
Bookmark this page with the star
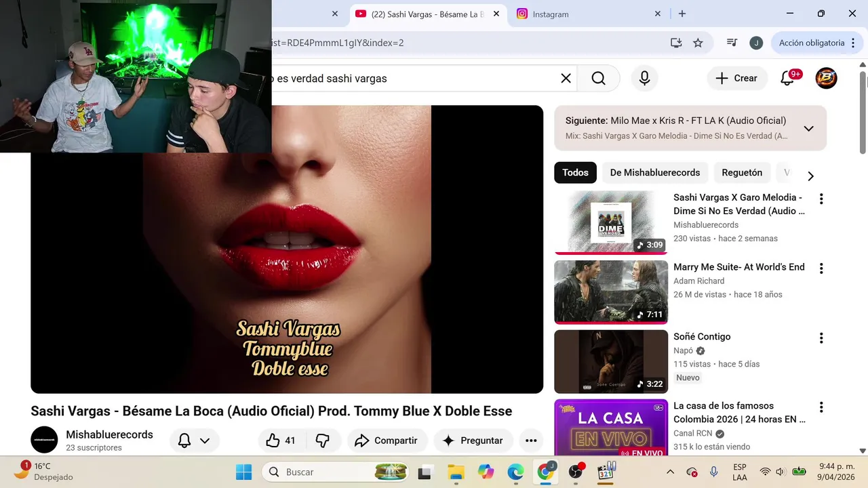(698, 43)
